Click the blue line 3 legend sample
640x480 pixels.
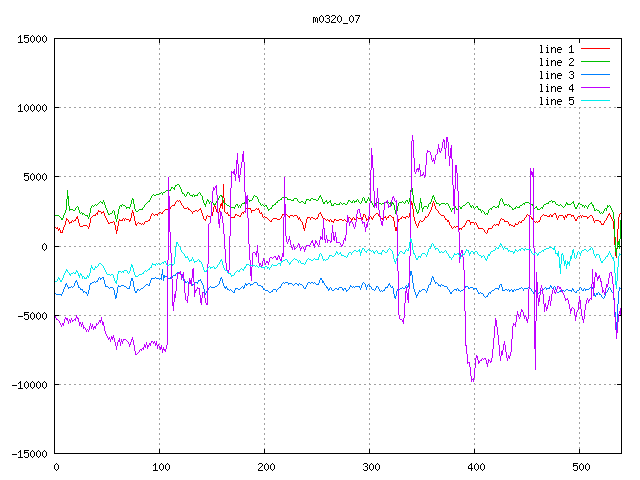(595, 75)
